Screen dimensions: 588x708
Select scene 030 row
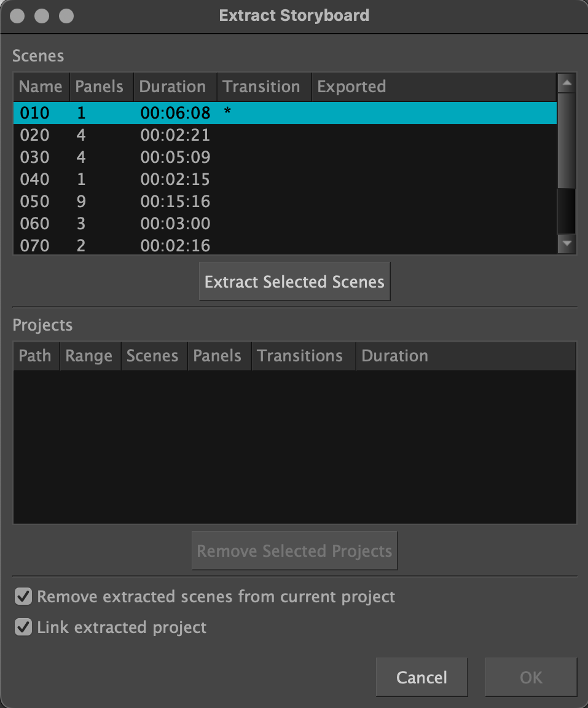click(x=35, y=157)
